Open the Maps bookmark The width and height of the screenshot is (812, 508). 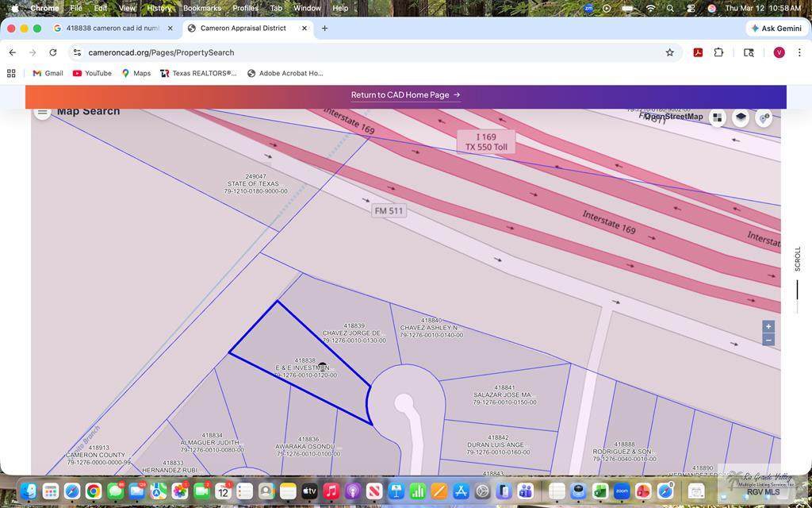(136, 73)
